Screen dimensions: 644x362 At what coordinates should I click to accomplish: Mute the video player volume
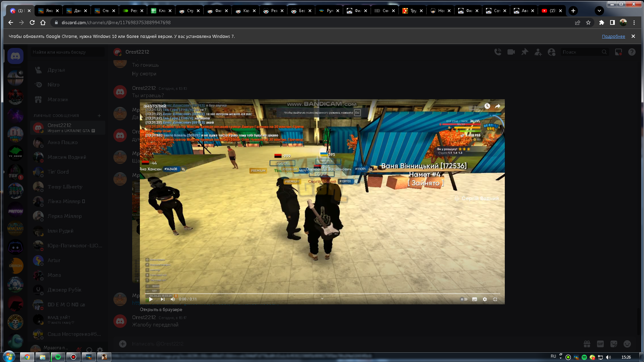click(x=173, y=299)
